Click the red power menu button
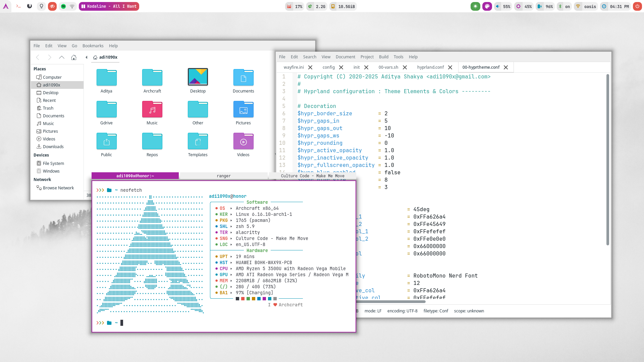The height and width of the screenshot is (362, 644). (637, 6)
